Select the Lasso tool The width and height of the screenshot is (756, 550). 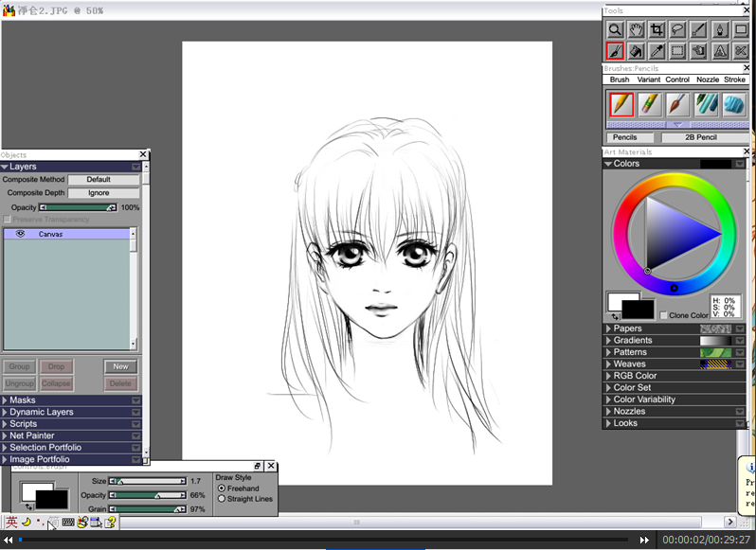point(678,30)
